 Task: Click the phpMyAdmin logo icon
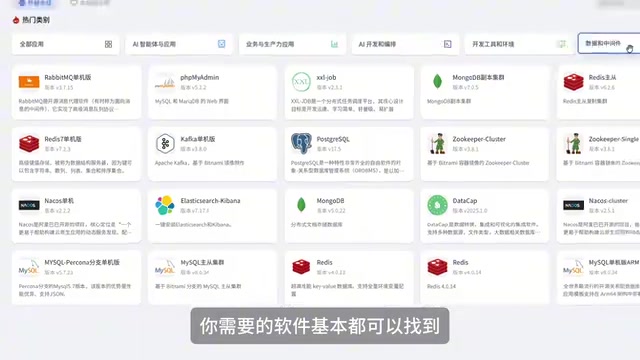[165, 82]
